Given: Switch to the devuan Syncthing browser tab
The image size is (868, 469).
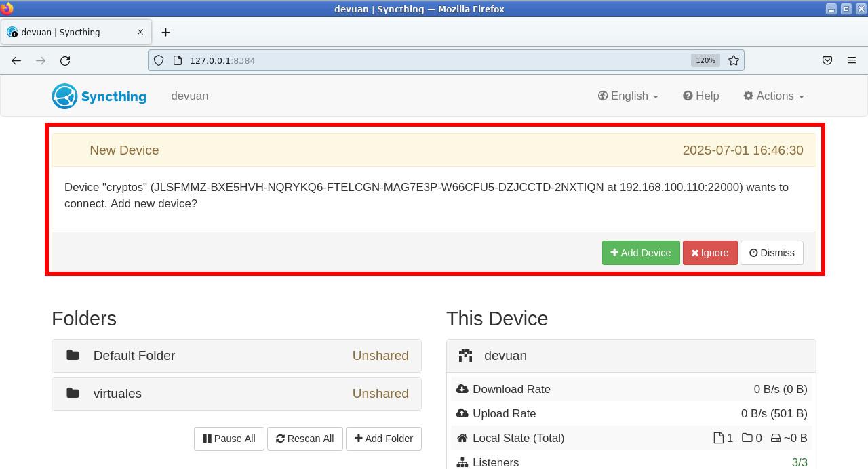Looking at the screenshot, I should (75, 32).
